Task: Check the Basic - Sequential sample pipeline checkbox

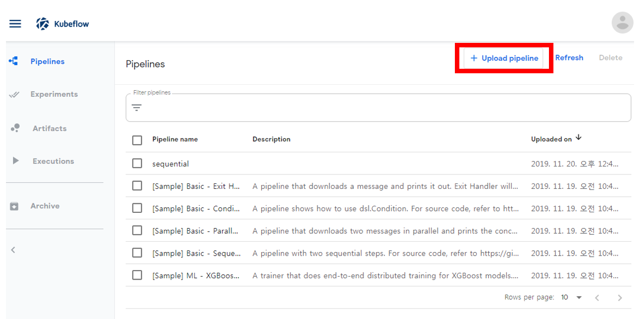Action: tap(137, 253)
